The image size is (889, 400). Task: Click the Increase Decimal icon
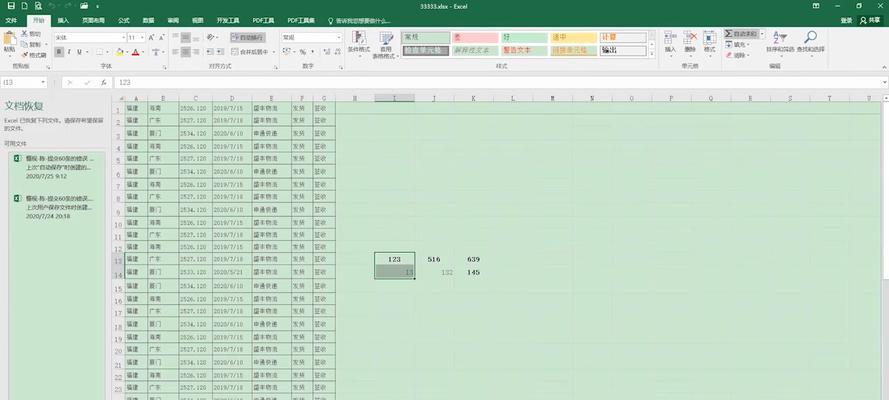tap(326, 52)
